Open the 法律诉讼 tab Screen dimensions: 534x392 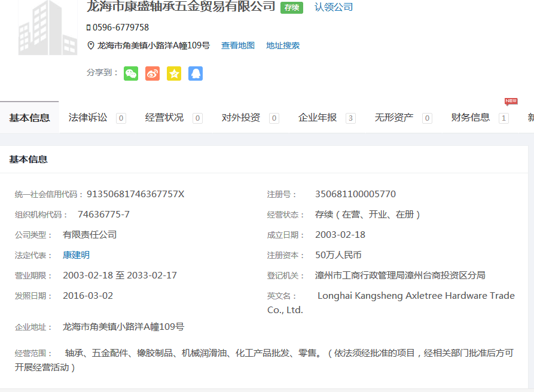[x=89, y=118]
